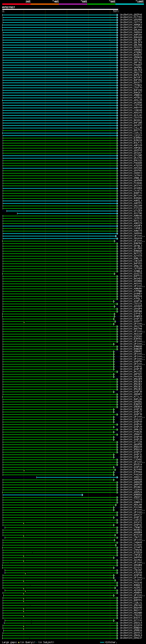Screen dimensions: 146x644
Task: Select the UniRef100_B9N7N3 label
Action: pos(131,244)
